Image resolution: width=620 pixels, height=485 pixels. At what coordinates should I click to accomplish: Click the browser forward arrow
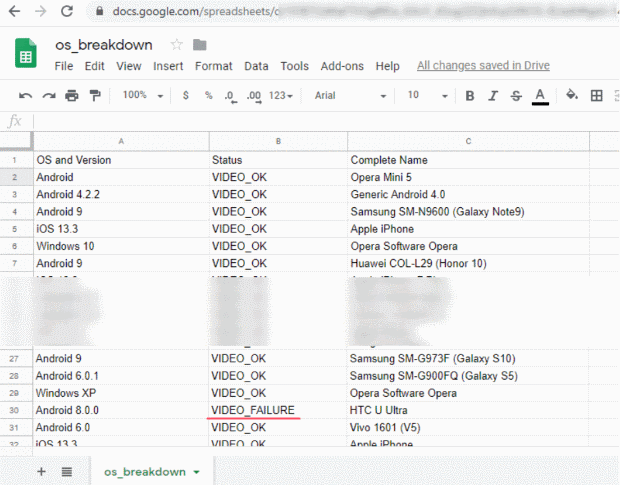[40, 11]
